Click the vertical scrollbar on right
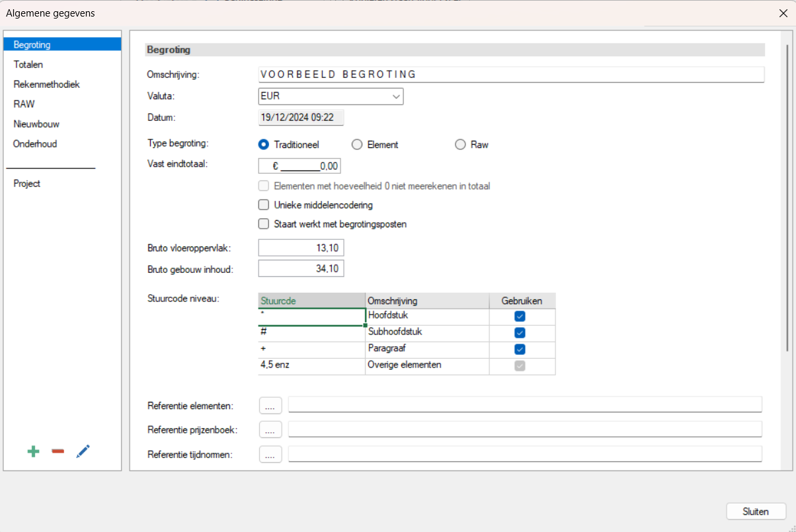The height and width of the screenshot is (532, 796). point(786,198)
